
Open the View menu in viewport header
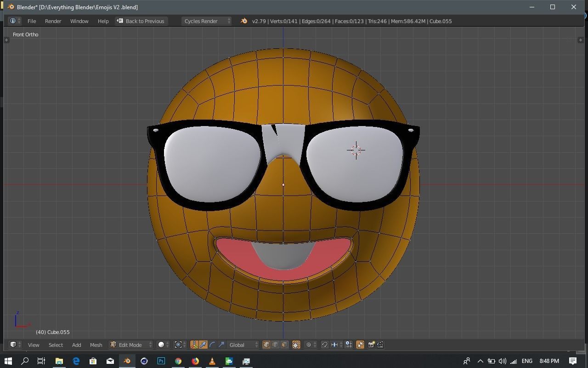pyautogui.click(x=34, y=345)
